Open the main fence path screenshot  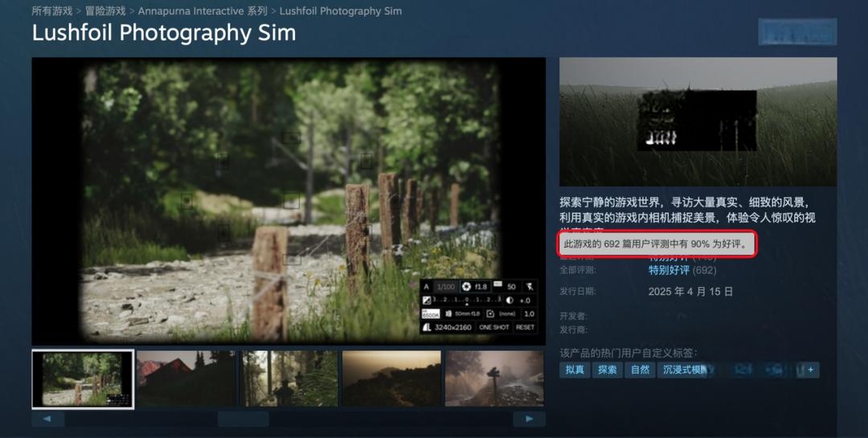289,202
